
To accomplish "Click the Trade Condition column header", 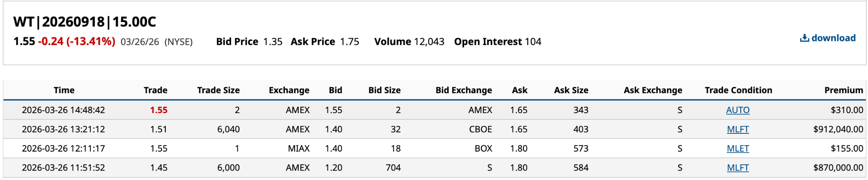I will click(738, 90).
